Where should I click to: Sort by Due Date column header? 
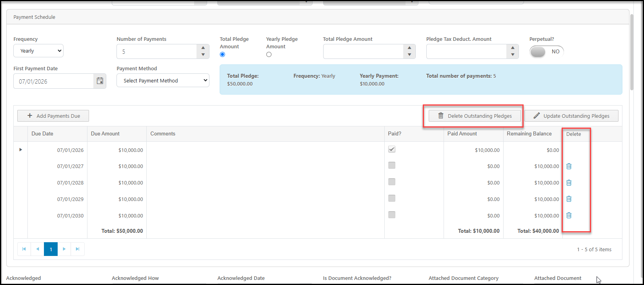tap(57, 134)
